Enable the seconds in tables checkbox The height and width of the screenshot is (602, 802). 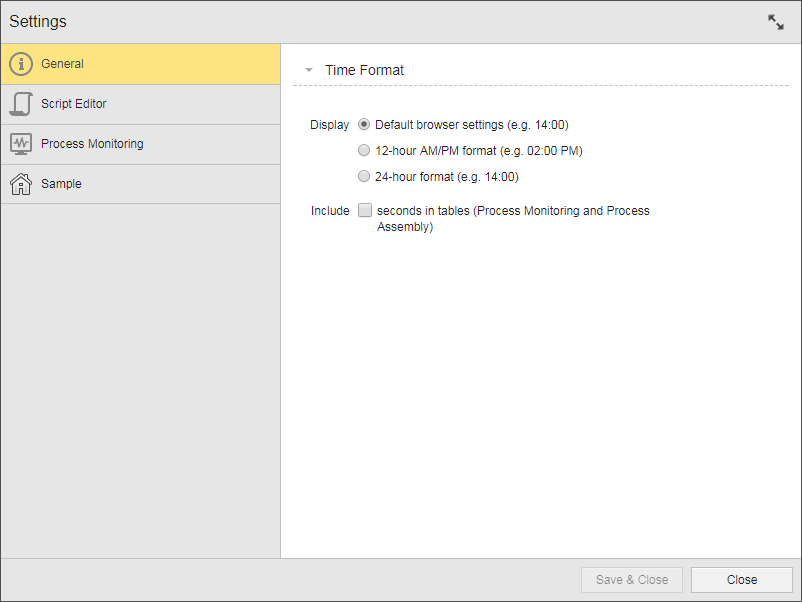coord(365,211)
